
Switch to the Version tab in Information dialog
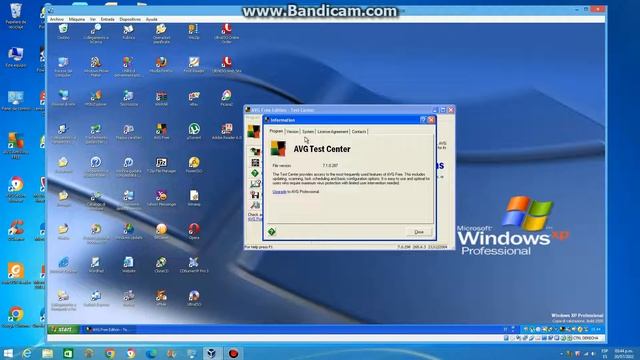292,131
